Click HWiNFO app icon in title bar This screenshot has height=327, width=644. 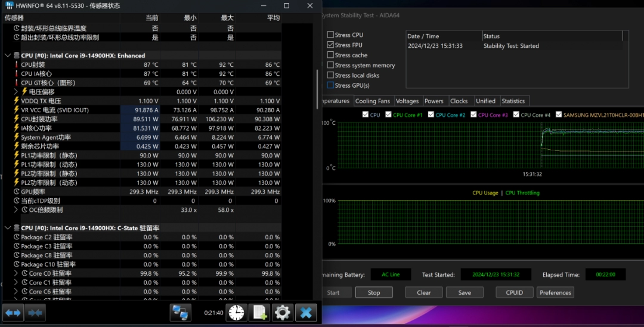coord(9,5)
